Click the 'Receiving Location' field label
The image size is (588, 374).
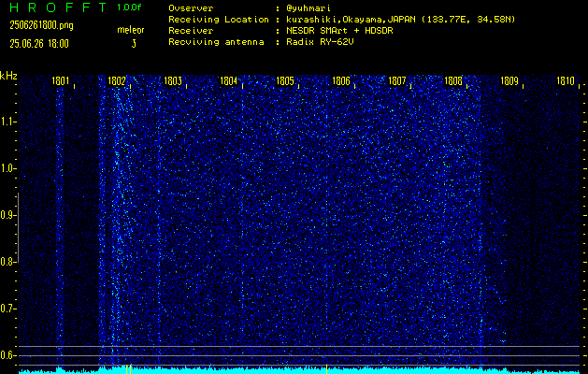219,20
